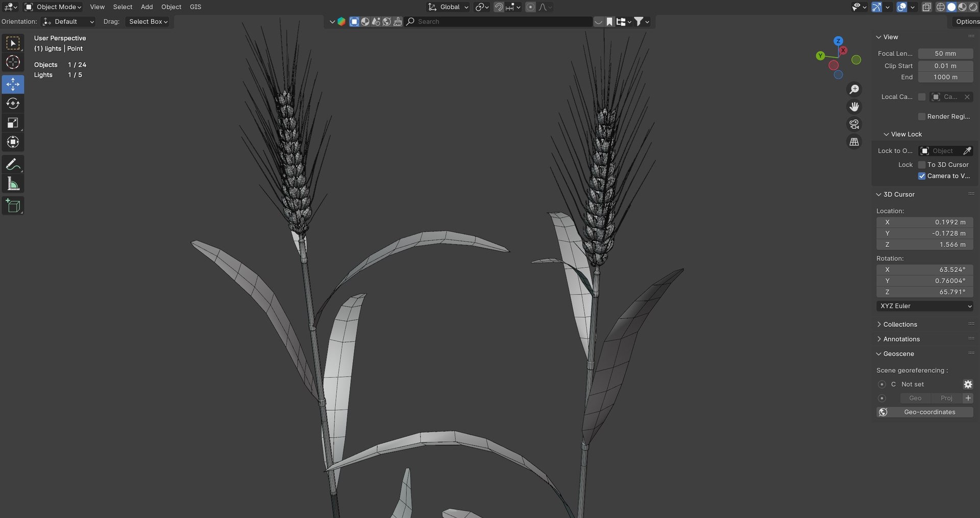Toggle X-ray display

(926, 7)
